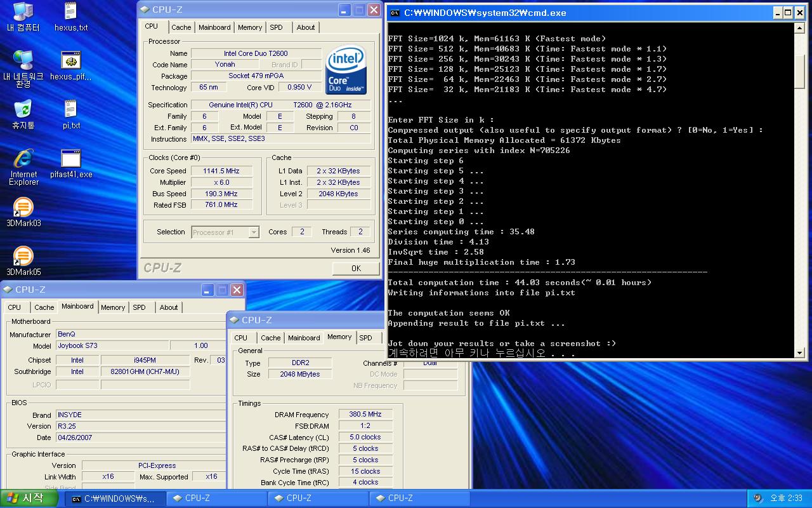Image resolution: width=812 pixels, height=508 pixels.
Task: Select CPU tab in Memory CPU-Z window
Action: tap(241, 338)
